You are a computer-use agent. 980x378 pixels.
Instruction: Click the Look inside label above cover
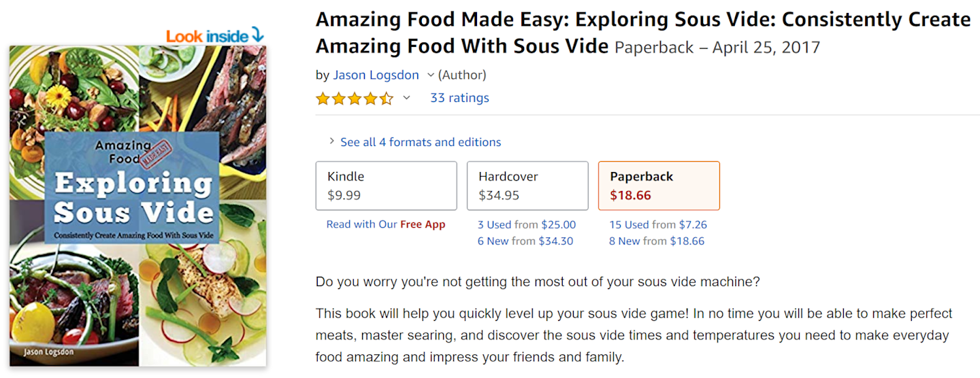pos(207,36)
